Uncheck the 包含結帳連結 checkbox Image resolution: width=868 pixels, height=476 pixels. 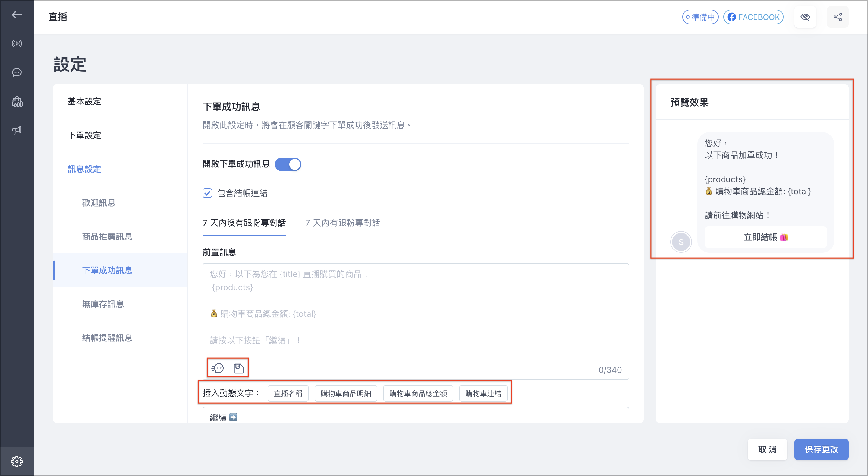pyautogui.click(x=207, y=193)
